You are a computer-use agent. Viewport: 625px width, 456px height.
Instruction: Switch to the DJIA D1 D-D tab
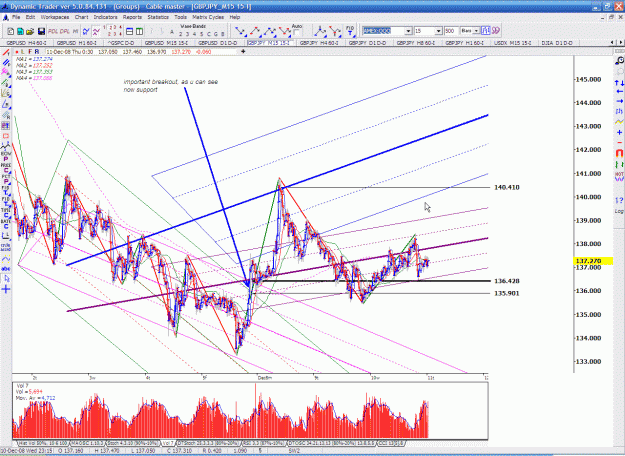(556, 43)
